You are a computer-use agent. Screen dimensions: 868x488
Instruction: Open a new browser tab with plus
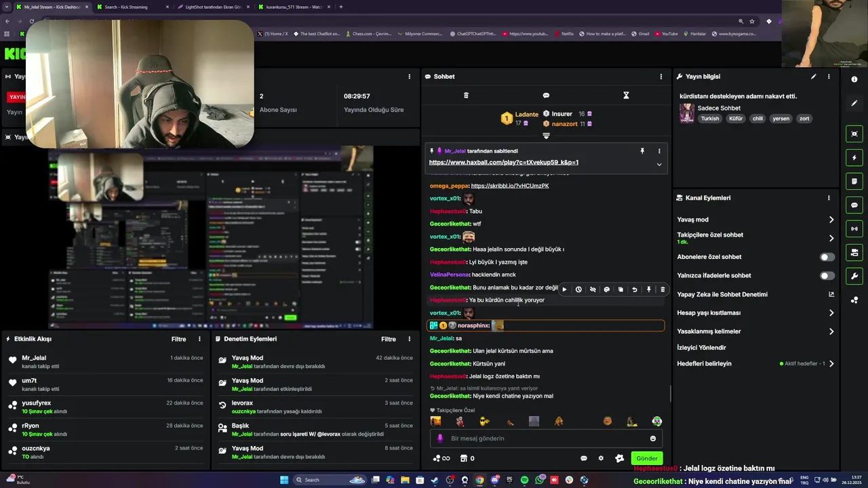[341, 7]
